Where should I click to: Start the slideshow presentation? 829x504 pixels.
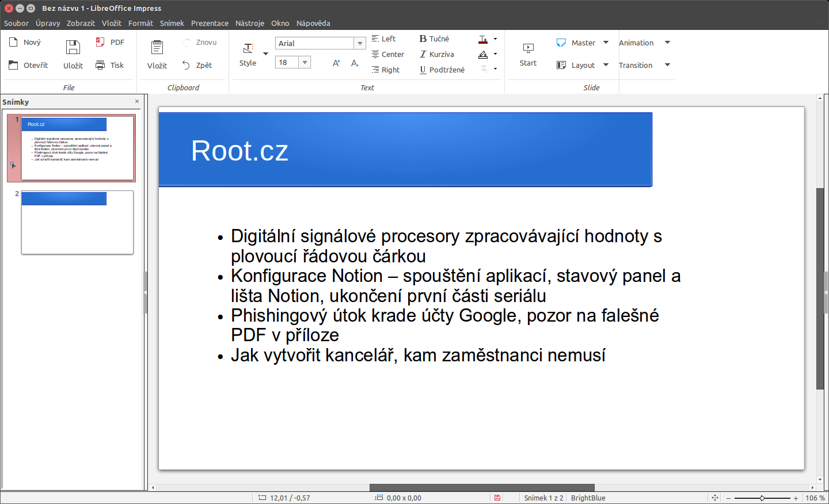point(527,54)
